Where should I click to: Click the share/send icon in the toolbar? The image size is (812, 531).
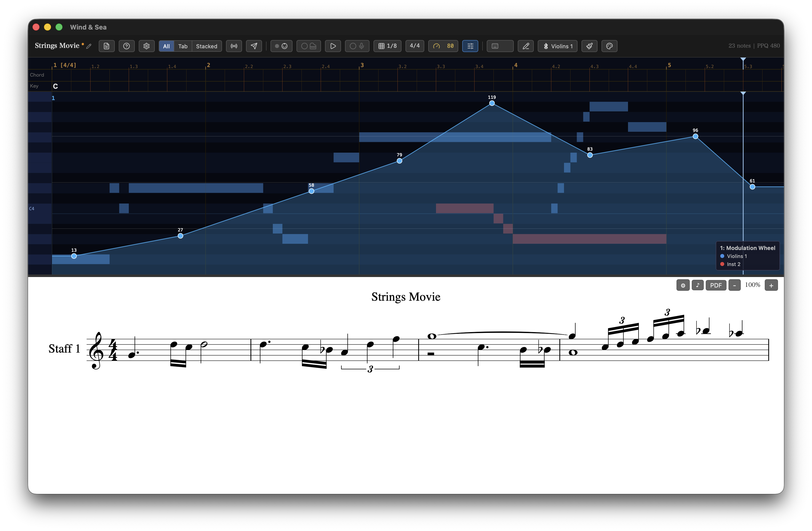254,46
